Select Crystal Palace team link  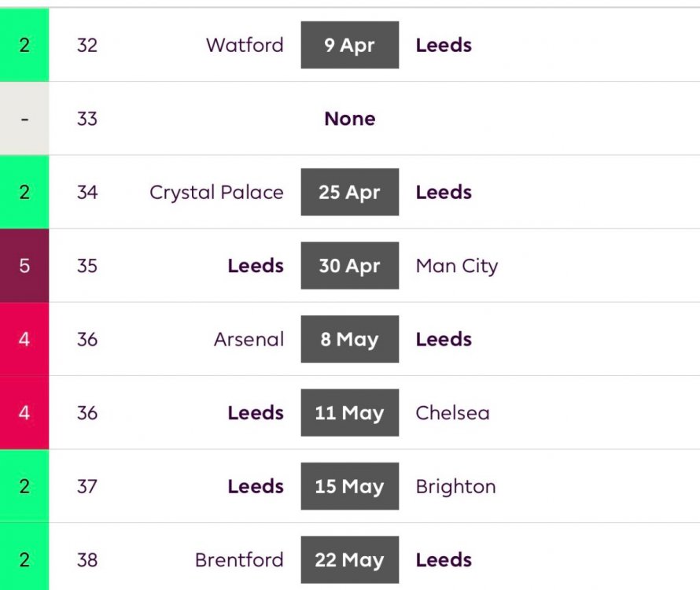[x=216, y=192]
